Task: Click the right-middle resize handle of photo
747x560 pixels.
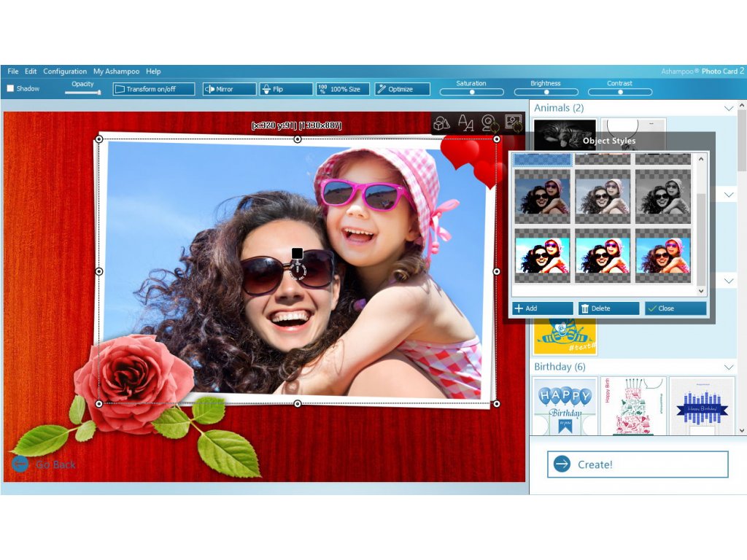Action: [x=496, y=271]
